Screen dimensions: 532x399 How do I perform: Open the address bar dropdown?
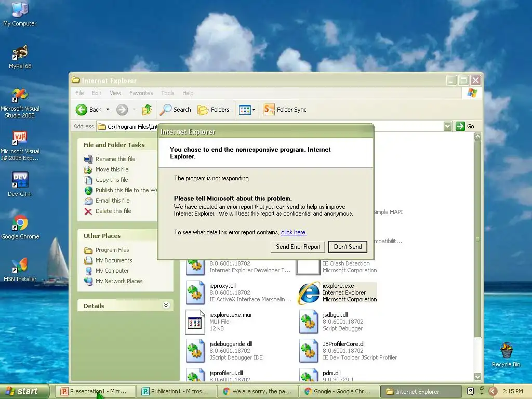[447, 126]
